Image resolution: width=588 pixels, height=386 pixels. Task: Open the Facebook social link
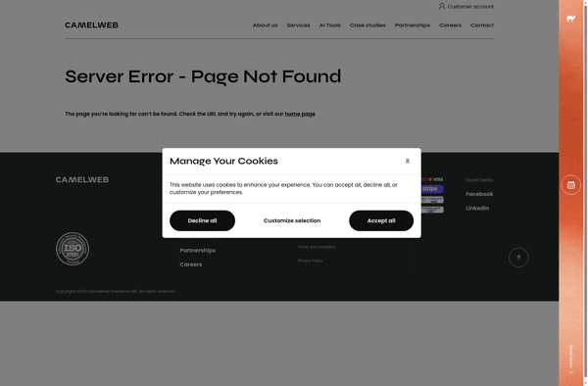(479, 194)
